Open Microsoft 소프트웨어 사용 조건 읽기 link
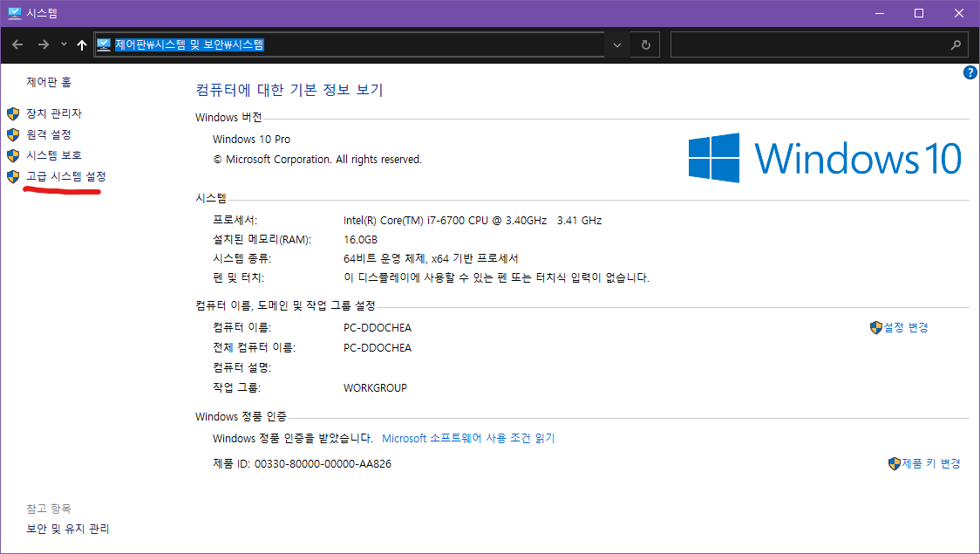This screenshot has height=554, width=980. pyautogui.click(x=468, y=438)
